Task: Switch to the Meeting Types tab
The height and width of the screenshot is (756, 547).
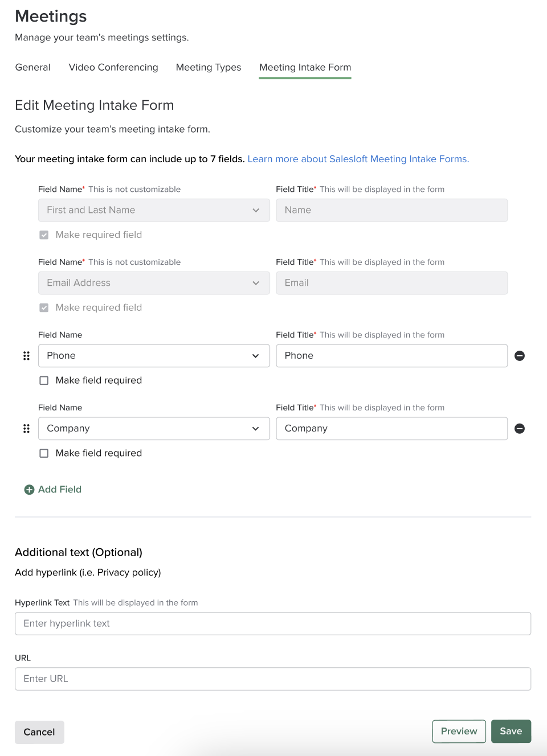Action: (x=209, y=67)
